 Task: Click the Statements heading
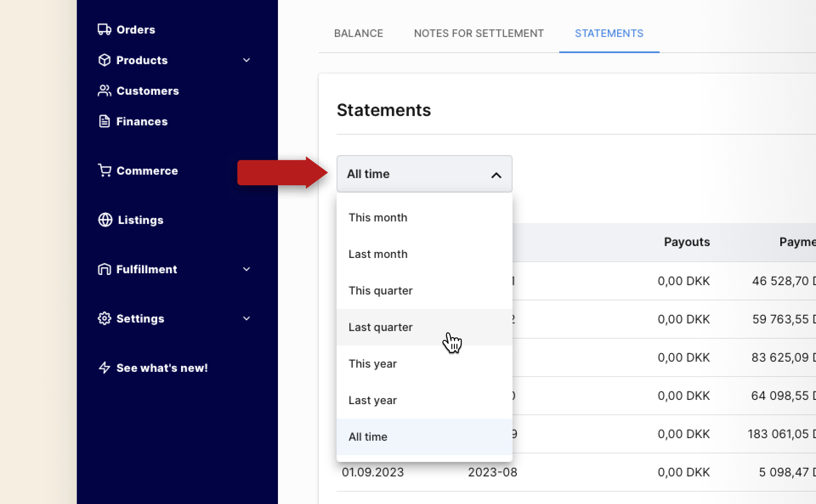(x=384, y=110)
